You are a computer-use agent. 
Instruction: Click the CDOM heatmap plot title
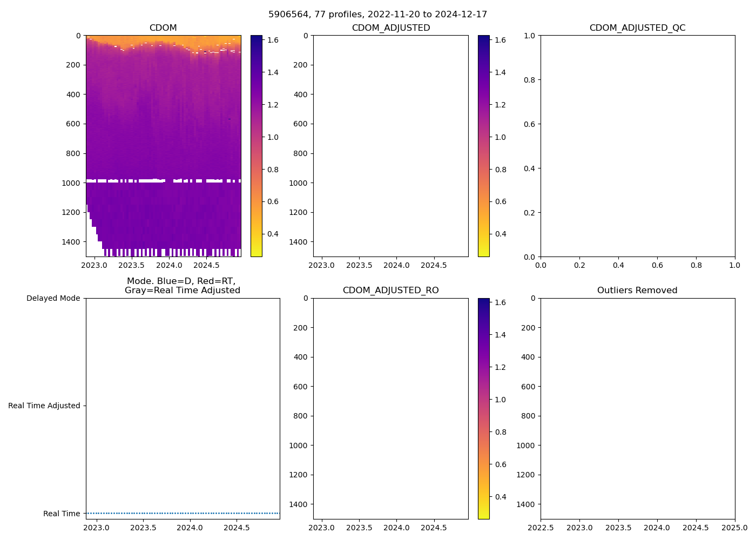point(163,28)
